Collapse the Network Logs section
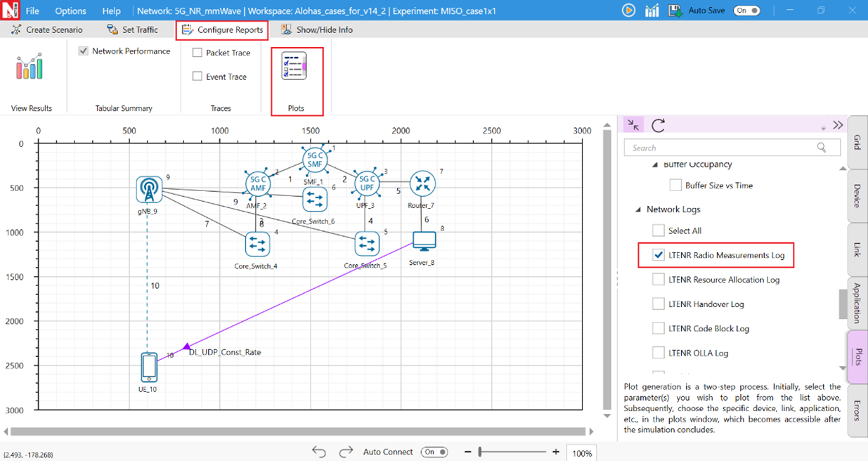Image resolution: width=868 pixels, height=461 pixels. pos(639,209)
